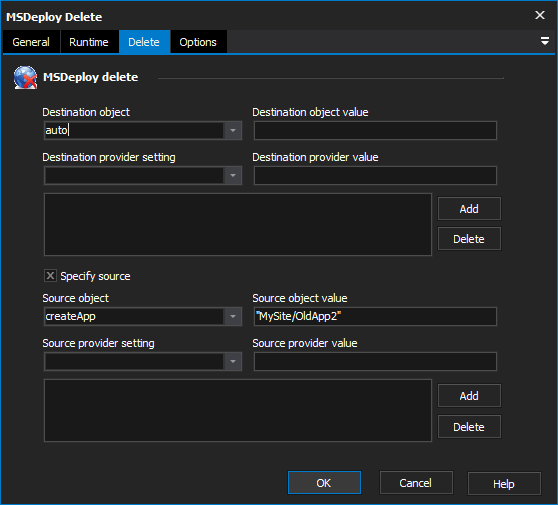
Task: Focus the Source provider value field
Action: tap(375, 362)
